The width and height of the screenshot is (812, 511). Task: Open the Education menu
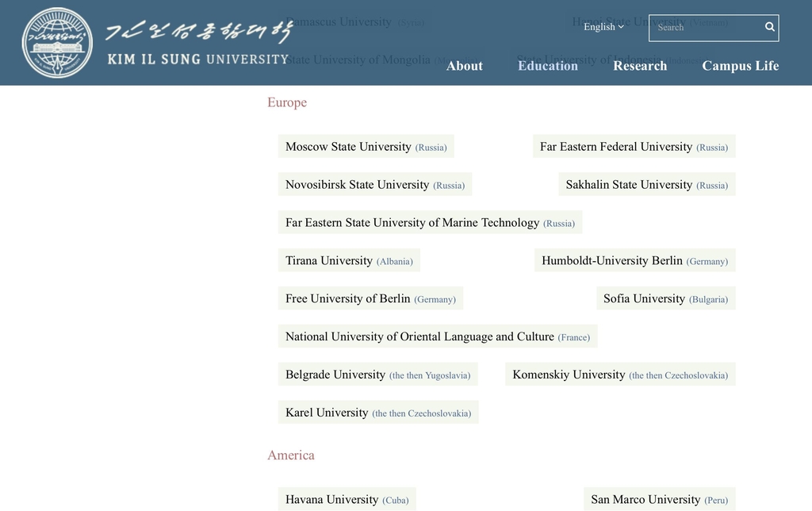pyautogui.click(x=547, y=66)
